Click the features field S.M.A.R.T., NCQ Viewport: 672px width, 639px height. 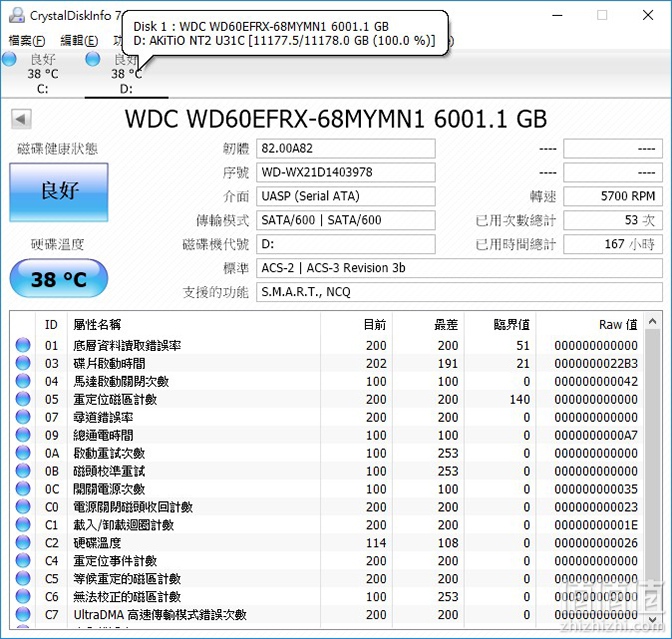coord(459,292)
